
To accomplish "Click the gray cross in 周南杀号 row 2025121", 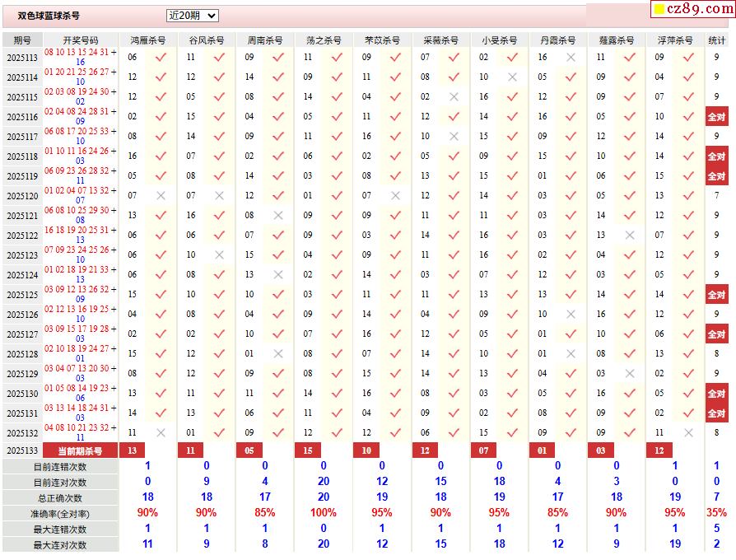I will pos(278,216).
